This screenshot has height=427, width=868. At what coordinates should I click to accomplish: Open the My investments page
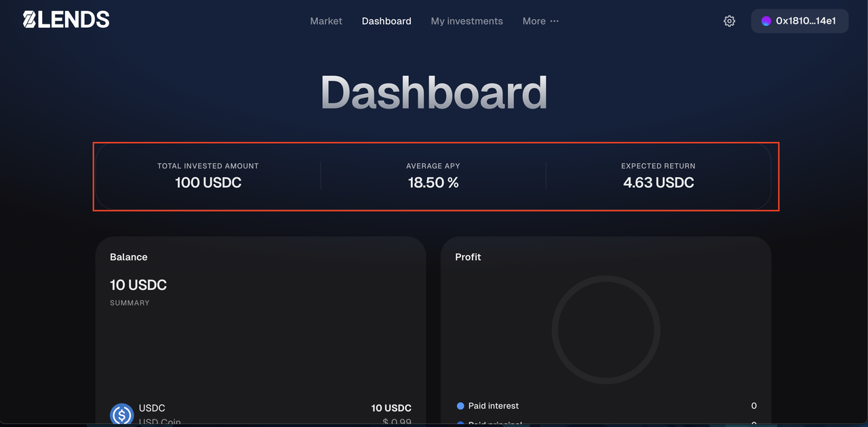pyautogui.click(x=467, y=21)
